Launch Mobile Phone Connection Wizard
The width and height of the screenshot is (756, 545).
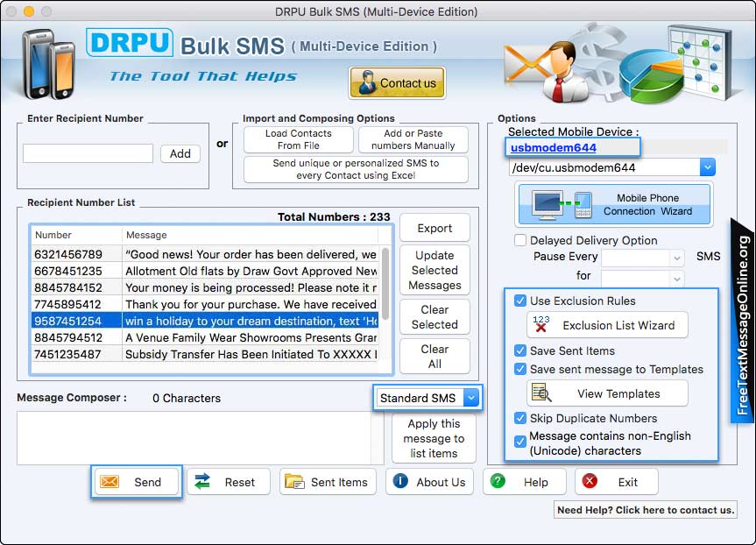[x=614, y=204]
